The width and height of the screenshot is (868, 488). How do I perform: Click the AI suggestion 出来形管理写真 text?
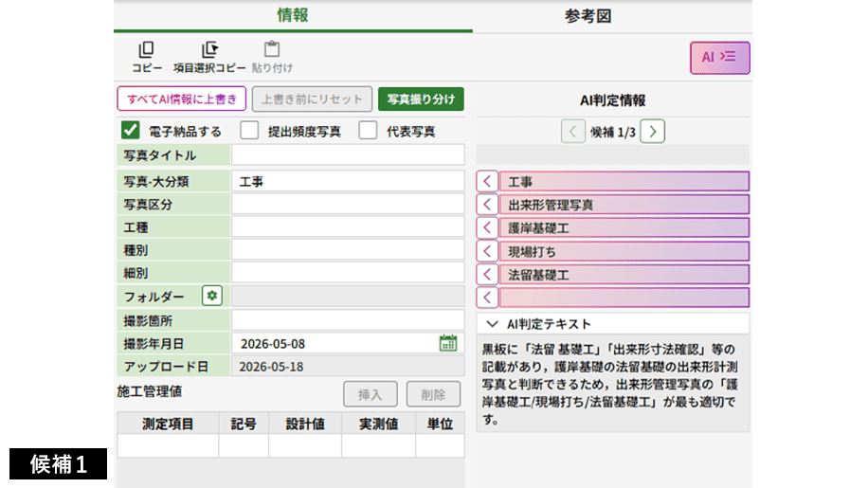coord(551,206)
